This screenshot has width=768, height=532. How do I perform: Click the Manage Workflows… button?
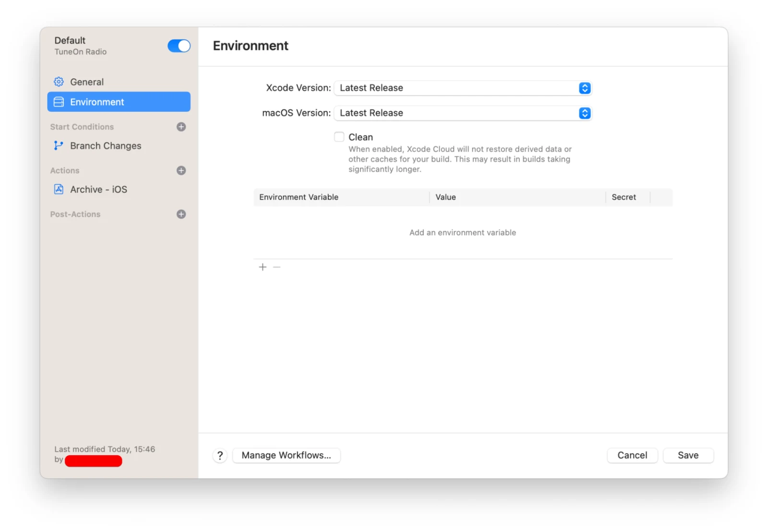coord(287,455)
